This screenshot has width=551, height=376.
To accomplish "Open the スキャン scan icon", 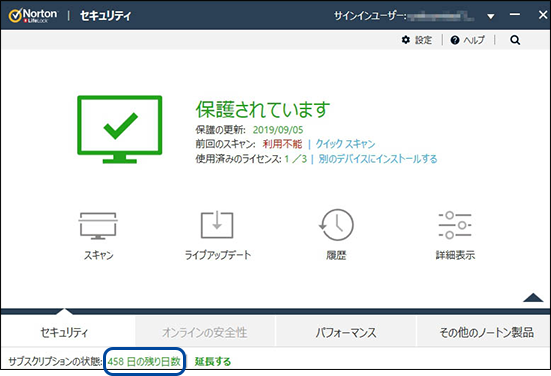I will click(98, 226).
